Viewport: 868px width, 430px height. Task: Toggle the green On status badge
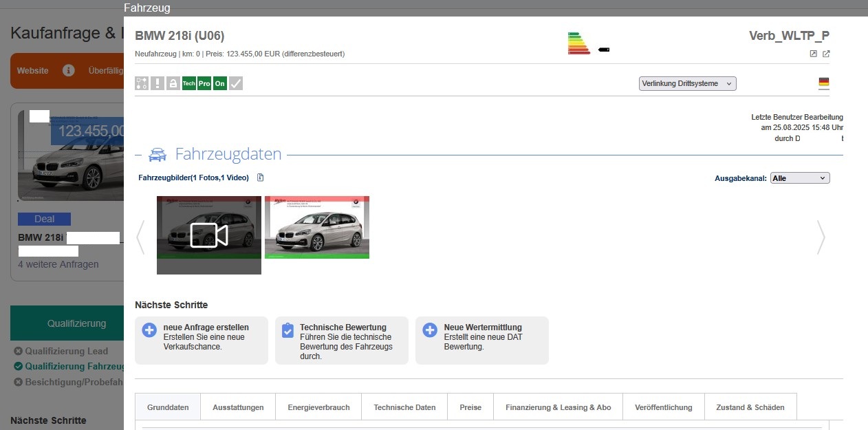tap(219, 83)
